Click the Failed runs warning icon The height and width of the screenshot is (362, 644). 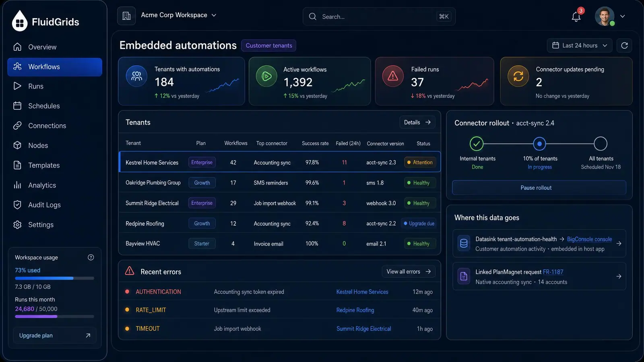click(393, 76)
